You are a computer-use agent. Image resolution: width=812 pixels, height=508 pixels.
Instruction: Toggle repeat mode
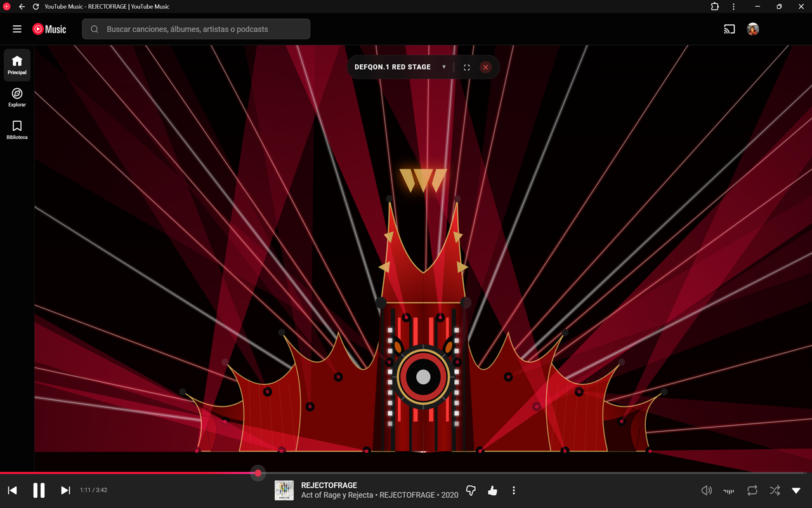[752, 490]
